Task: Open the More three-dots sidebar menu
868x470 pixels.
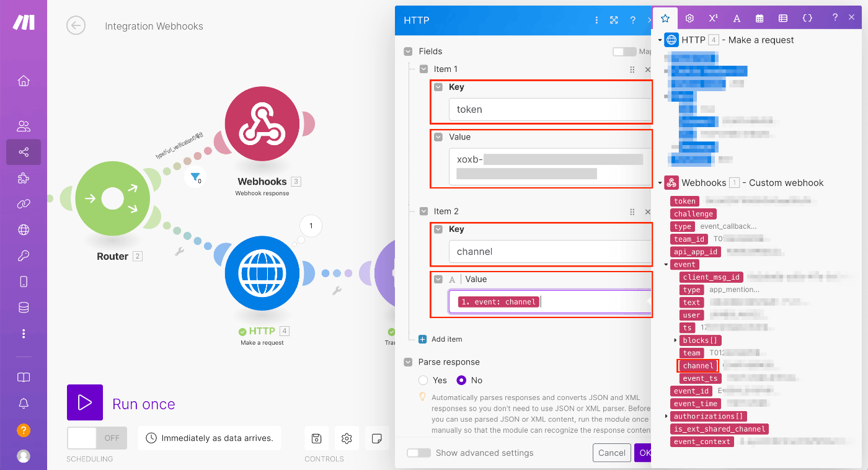Action: (24, 334)
